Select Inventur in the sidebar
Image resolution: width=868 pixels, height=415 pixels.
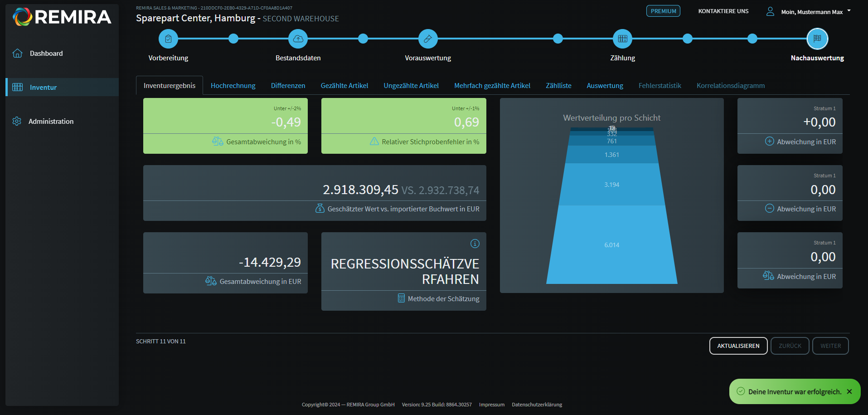coord(43,88)
